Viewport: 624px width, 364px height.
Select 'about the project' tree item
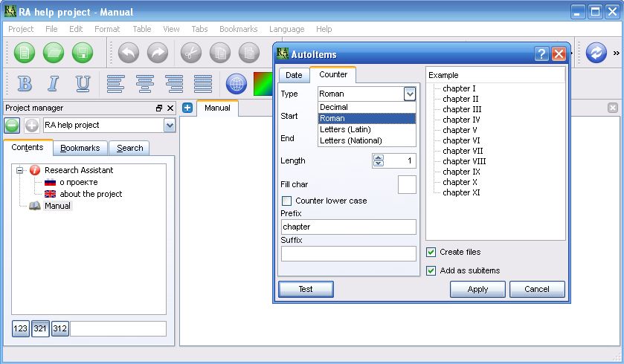coord(91,194)
